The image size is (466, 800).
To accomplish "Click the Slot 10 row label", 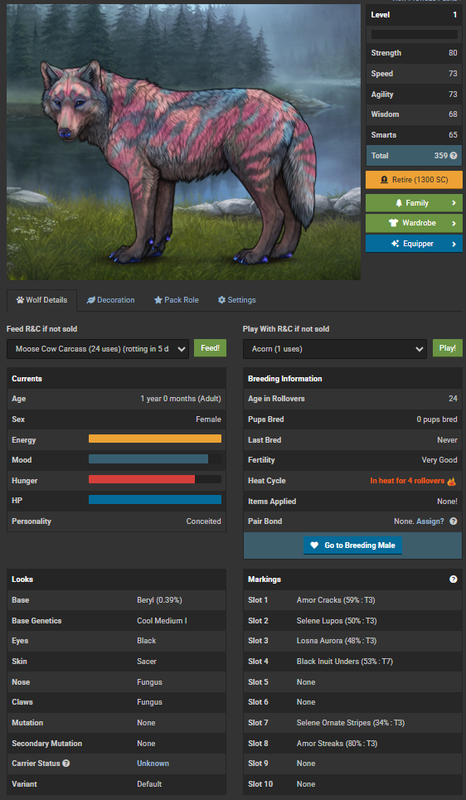I will 258,784.
